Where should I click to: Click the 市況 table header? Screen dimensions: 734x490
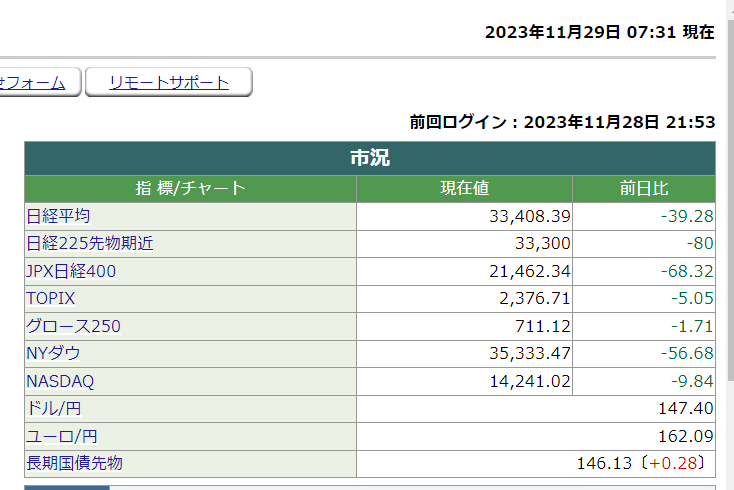[370, 158]
